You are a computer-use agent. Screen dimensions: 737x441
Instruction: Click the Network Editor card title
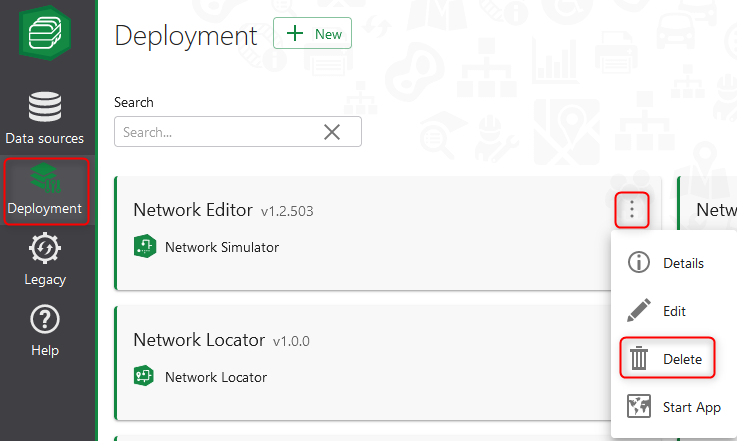click(x=193, y=210)
